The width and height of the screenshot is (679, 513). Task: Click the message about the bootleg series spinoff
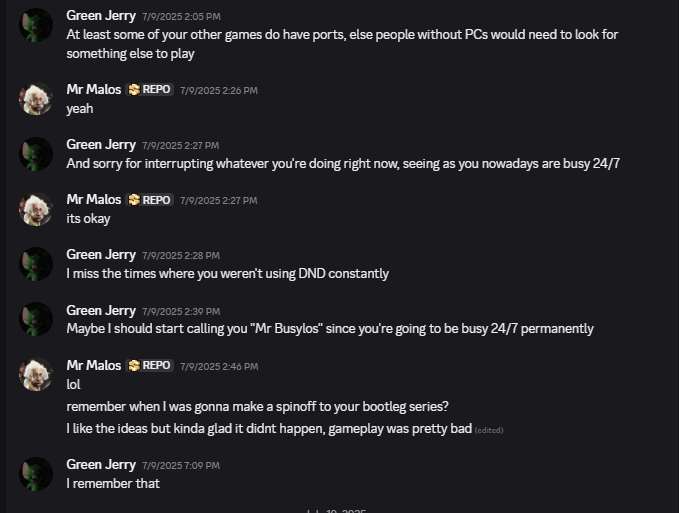(257, 406)
